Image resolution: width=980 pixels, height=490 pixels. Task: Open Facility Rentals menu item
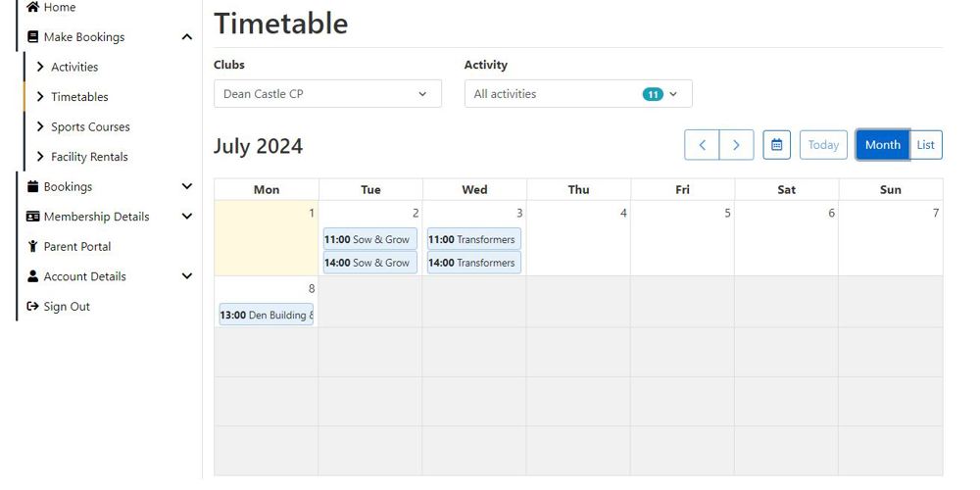tap(89, 157)
